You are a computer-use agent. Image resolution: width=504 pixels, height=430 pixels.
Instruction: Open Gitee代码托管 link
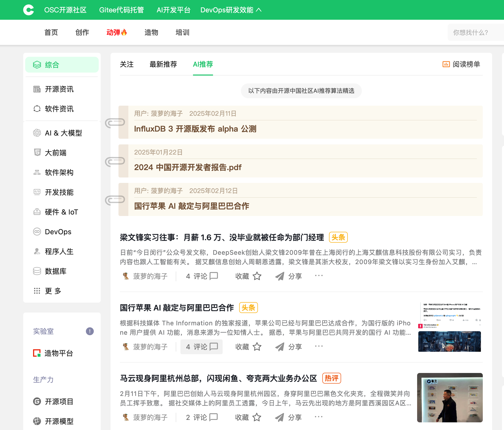(121, 10)
